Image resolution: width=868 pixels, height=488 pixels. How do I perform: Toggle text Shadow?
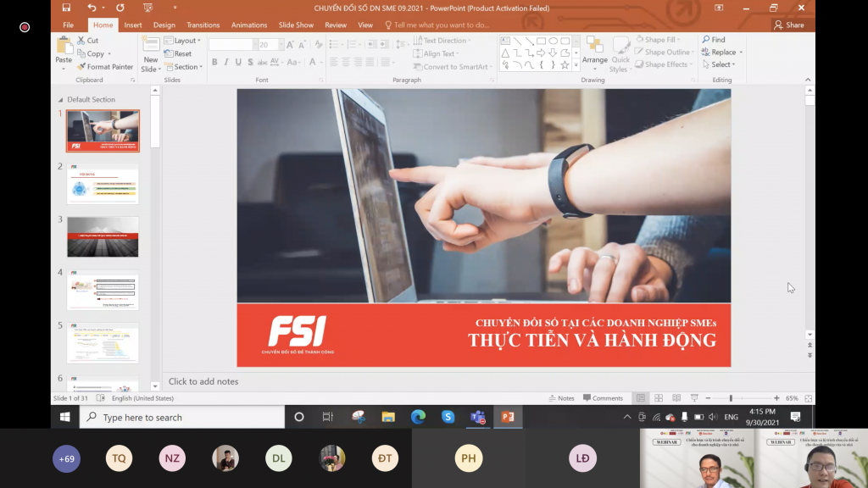[x=250, y=62]
